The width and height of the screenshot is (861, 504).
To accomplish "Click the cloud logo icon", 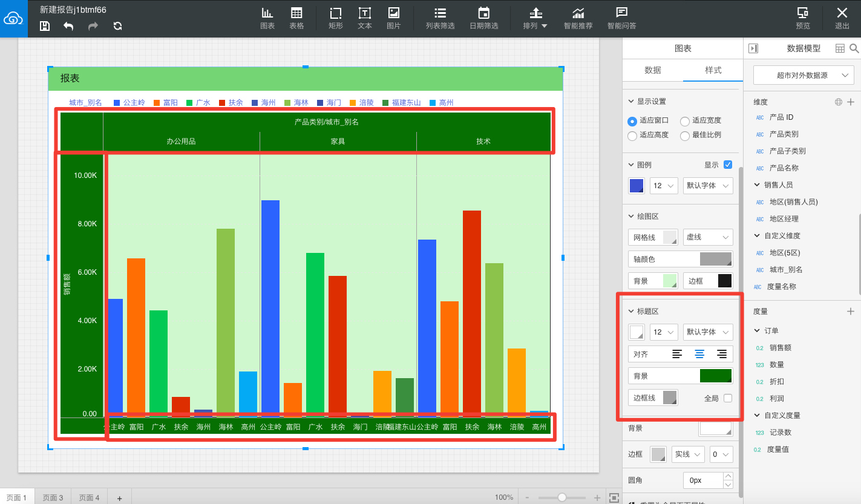I will (13, 18).
